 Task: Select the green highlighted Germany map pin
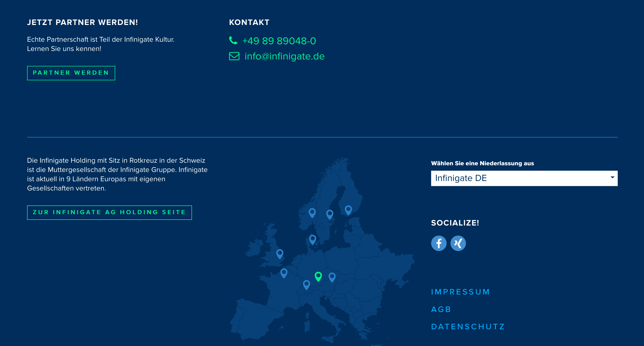point(318,276)
